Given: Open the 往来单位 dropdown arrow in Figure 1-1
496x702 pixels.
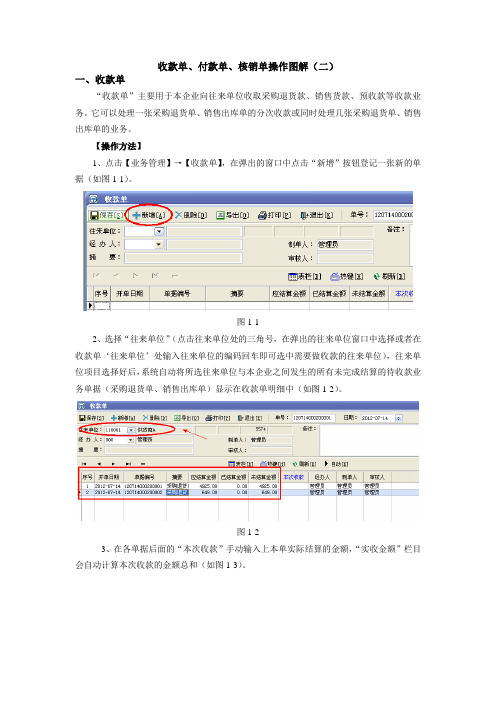Looking at the screenshot, I should click(x=159, y=231).
